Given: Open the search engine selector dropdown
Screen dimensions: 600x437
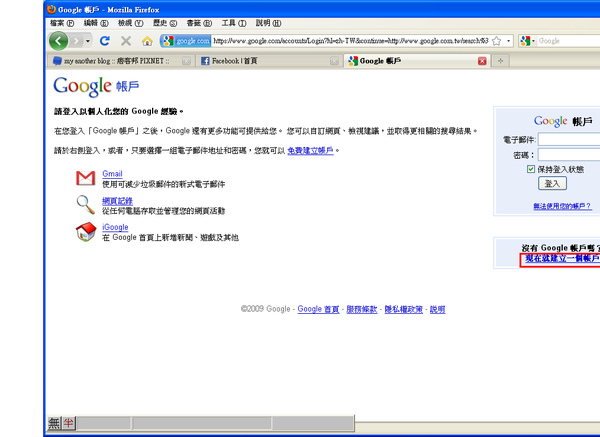Looking at the screenshot, I should pos(528,41).
